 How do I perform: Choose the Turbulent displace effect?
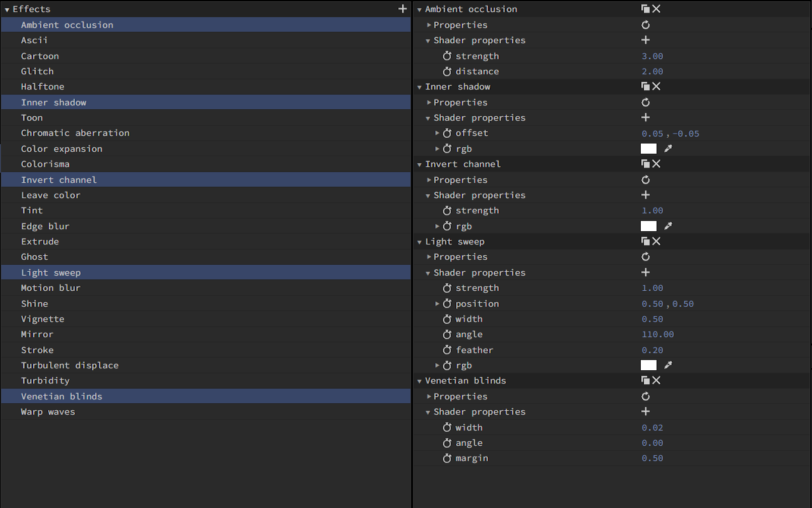tap(206, 365)
